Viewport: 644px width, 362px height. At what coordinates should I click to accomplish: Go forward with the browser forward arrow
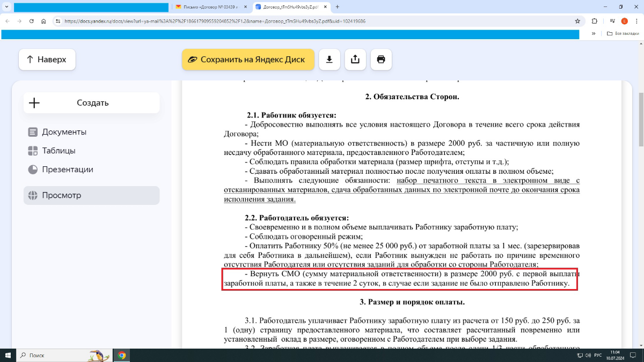pos(20,21)
